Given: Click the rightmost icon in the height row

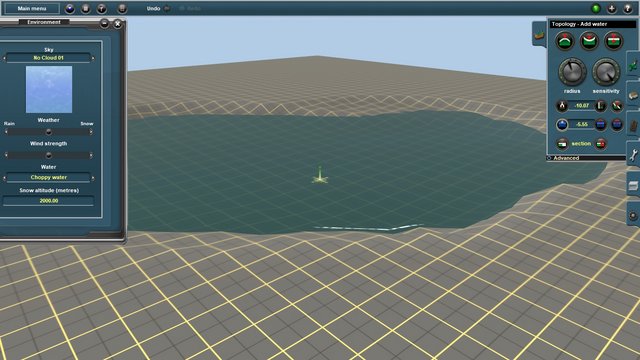Looking at the screenshot, I should pyautogui.click(x=617, y=106).
